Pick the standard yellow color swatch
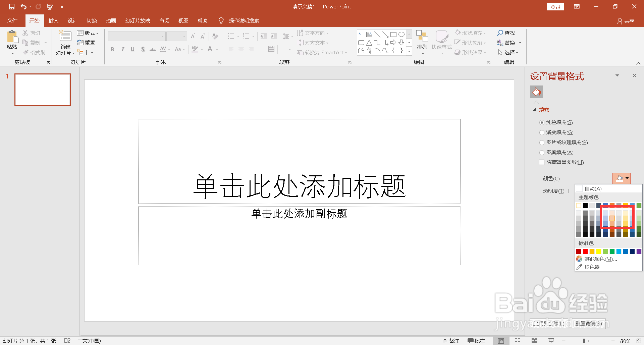The width and height of the screenshot is (644, 345). (599, 251)
